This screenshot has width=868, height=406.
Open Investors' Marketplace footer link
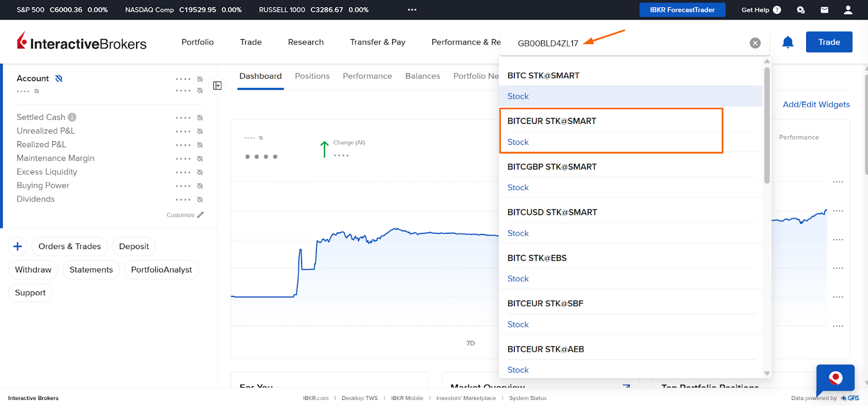click(x=466, y=398)
